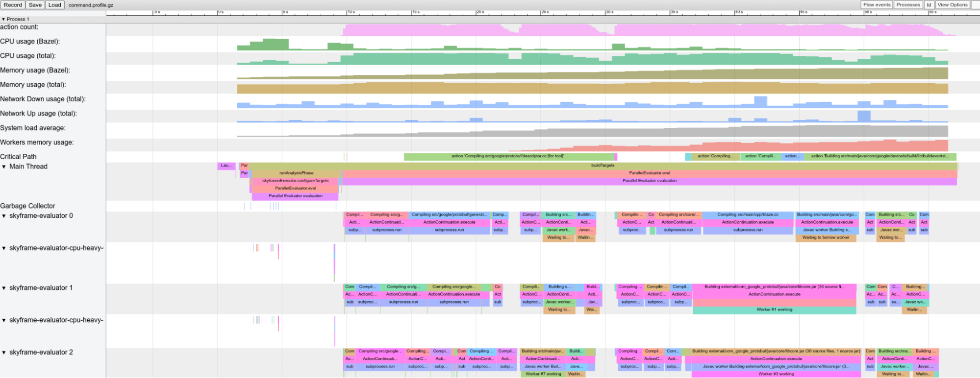The width and height of the screenshot is (980, 378).
Task: Collapse the skyframe-evaluator 1 track
Action: pos(4,288)
